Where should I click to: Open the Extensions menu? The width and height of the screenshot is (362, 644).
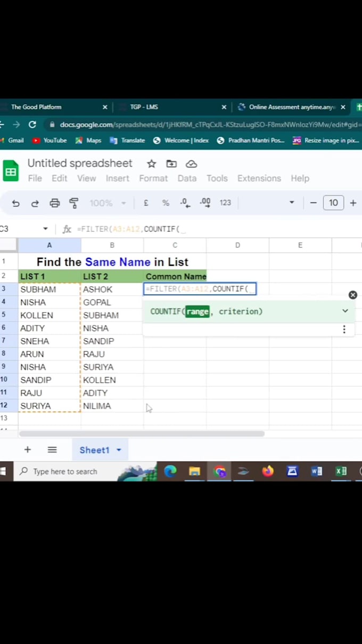point(260,178)
